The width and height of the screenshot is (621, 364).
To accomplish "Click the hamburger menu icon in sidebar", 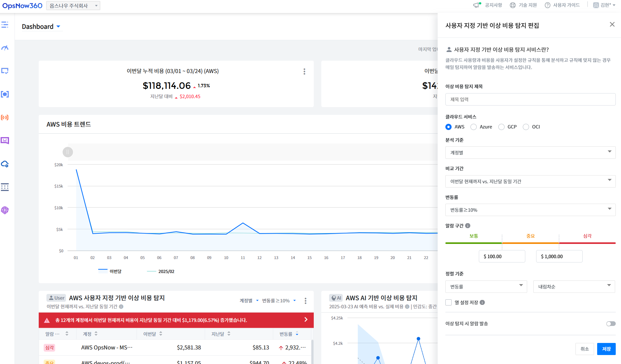I will tap(5, 25).
